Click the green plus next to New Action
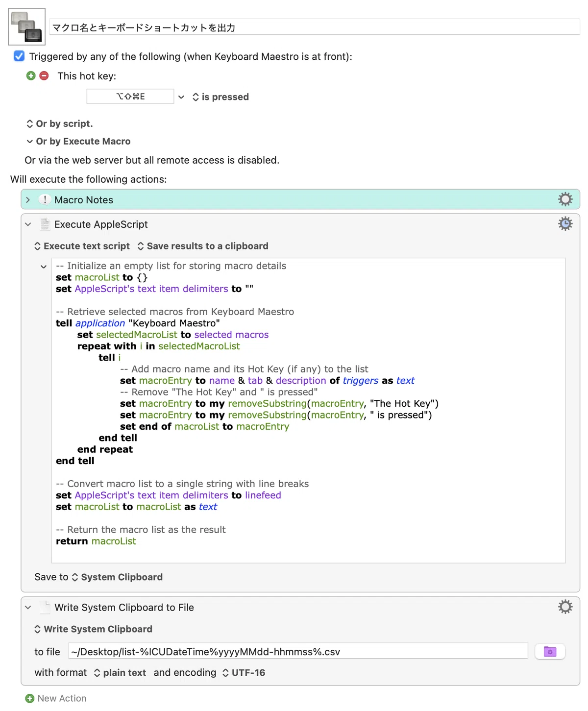 tap(30, 698)
